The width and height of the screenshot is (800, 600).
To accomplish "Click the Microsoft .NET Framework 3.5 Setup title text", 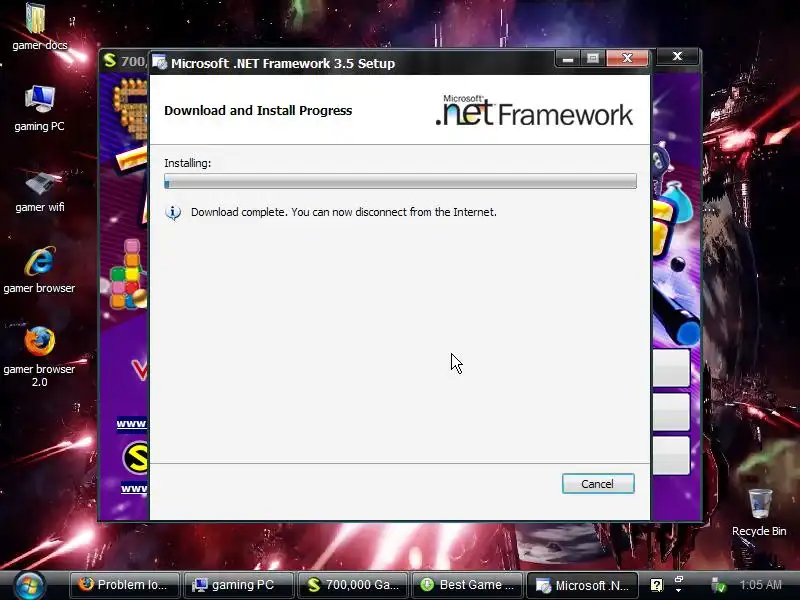I will 283,63.
